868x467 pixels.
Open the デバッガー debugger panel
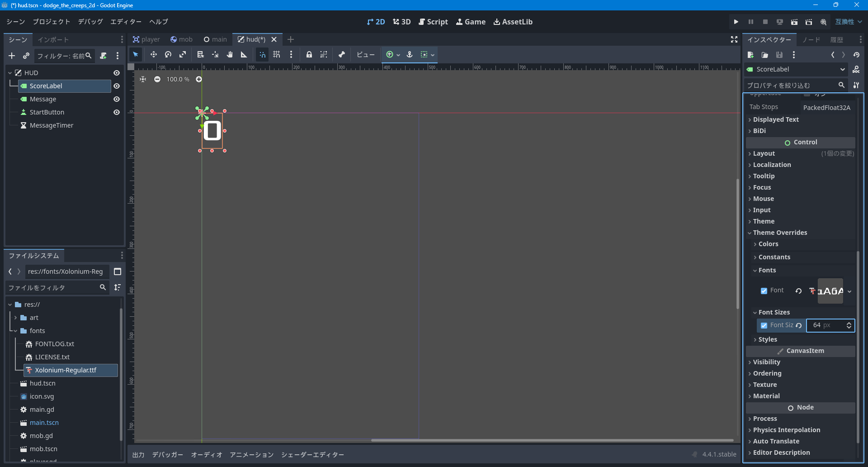(168, 455)
